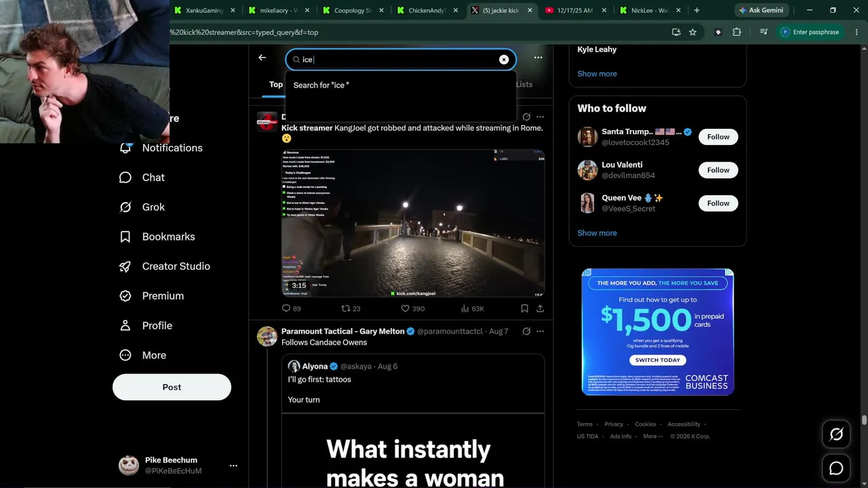Go back using the X back arrow

[x=262, y=58]
